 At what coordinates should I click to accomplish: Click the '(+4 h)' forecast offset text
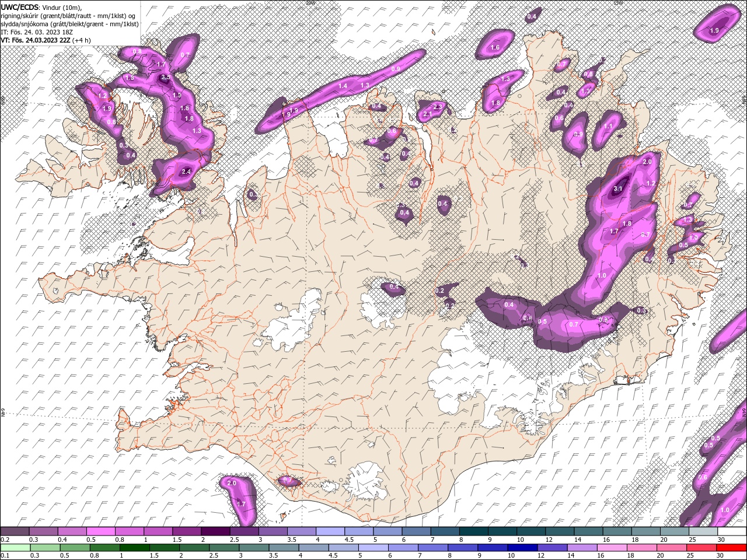coord(82,40)
